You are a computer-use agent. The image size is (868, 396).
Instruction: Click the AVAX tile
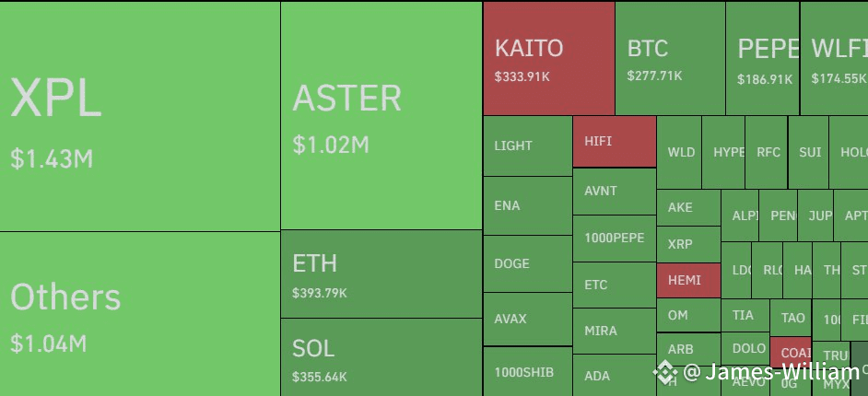coord(528,320)
